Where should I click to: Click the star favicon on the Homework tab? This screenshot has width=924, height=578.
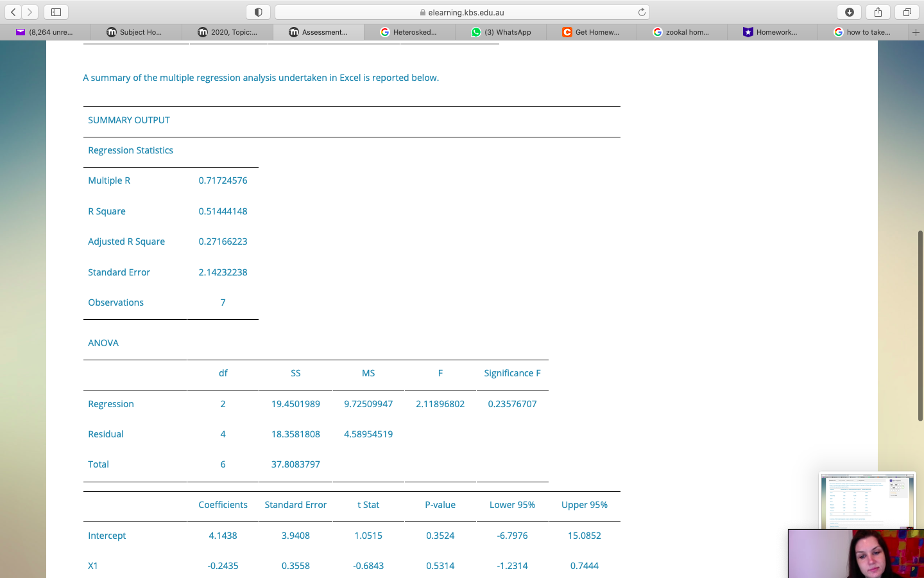[748, 32]
